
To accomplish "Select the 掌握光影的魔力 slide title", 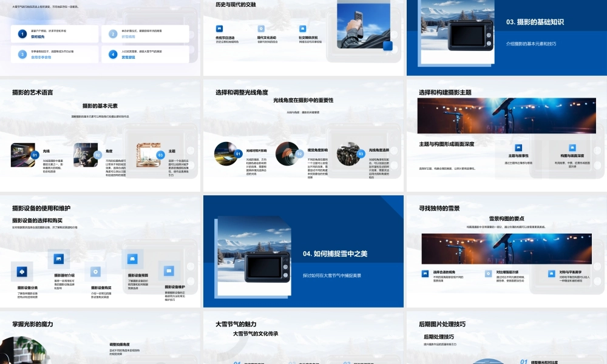I will (33, 324).
